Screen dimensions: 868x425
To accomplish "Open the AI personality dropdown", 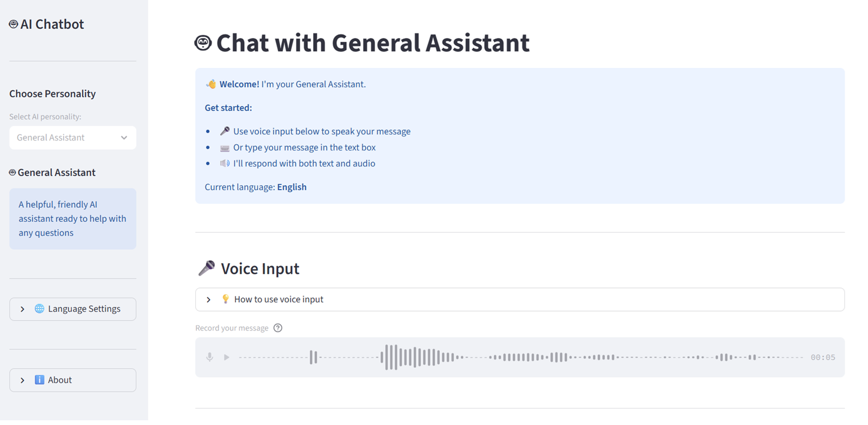I will click(123, 138).
